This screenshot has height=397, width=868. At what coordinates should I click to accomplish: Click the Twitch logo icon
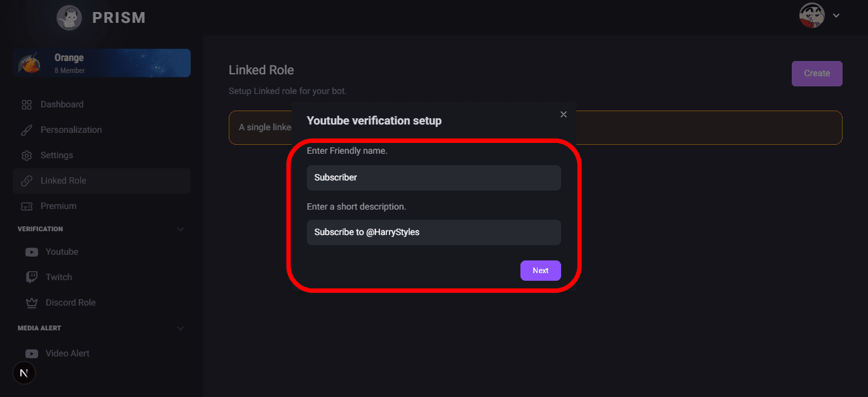point(32,278)
